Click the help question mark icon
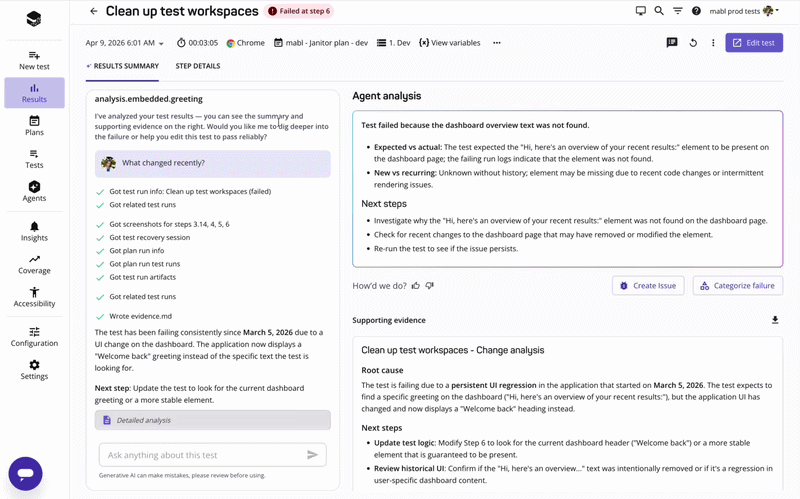 pos(696,11)
